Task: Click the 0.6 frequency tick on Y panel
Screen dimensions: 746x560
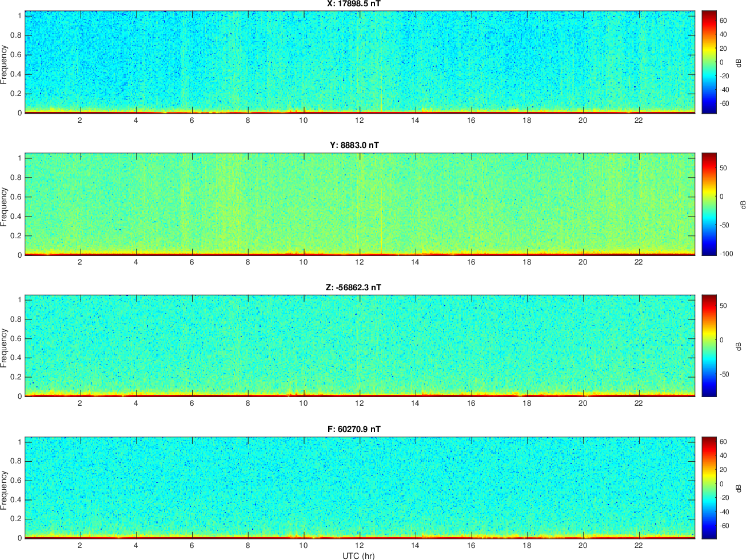Action: (x=17, y=197)
